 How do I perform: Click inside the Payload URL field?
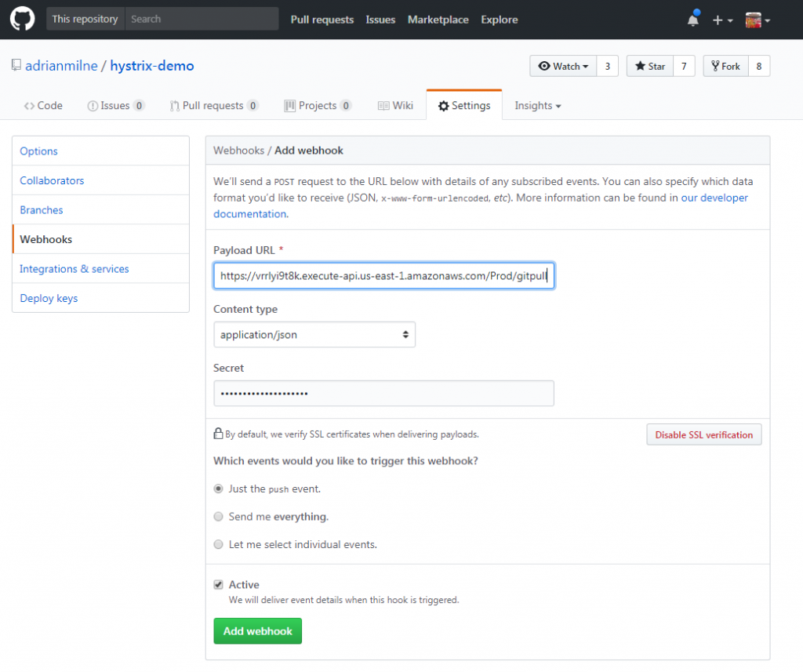pyautogui.click(x=383, y=275)
